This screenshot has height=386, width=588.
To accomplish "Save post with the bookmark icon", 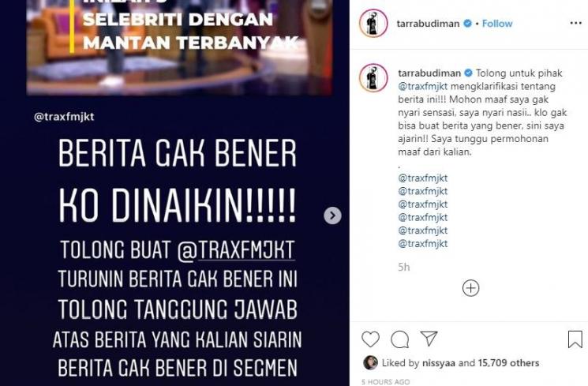I will (575, 339).
